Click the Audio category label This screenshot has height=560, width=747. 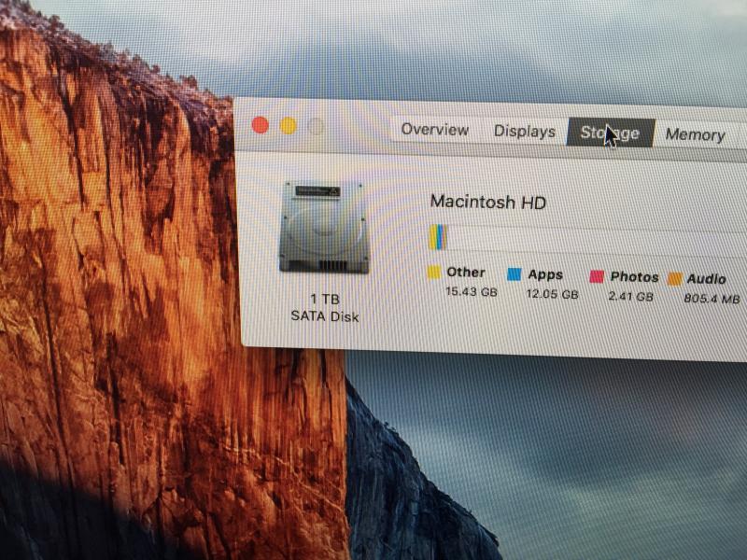707,278
